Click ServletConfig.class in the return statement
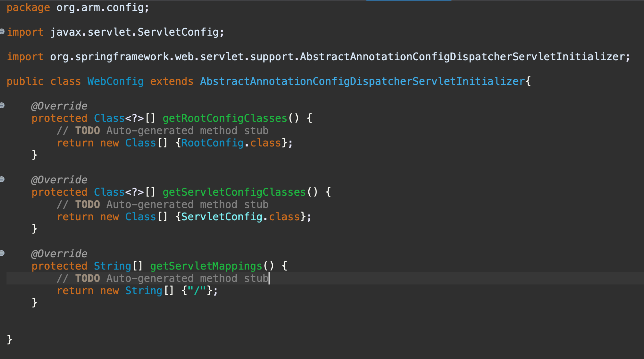Image resolution: width=644 pixels, height=359 pixels. coord(240,217)
